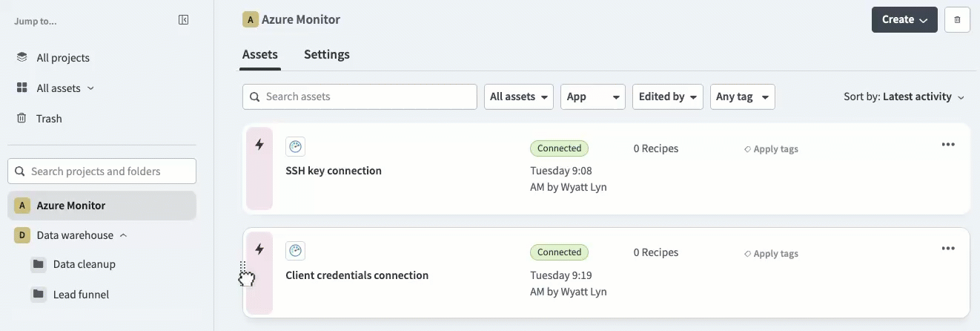Select Azure Monitor project in sidebar

click(102, 206)
